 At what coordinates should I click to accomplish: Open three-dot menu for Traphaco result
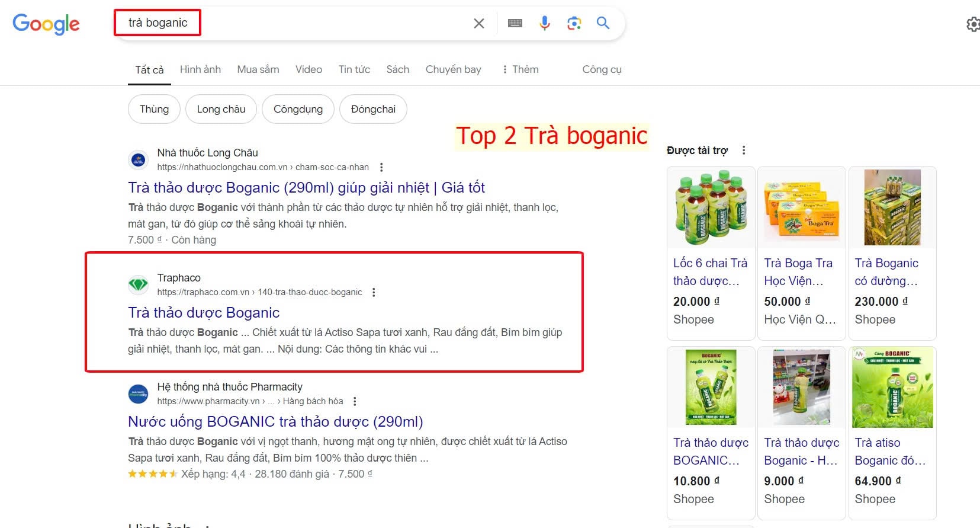pyautogui.click(x=374, y=292)
